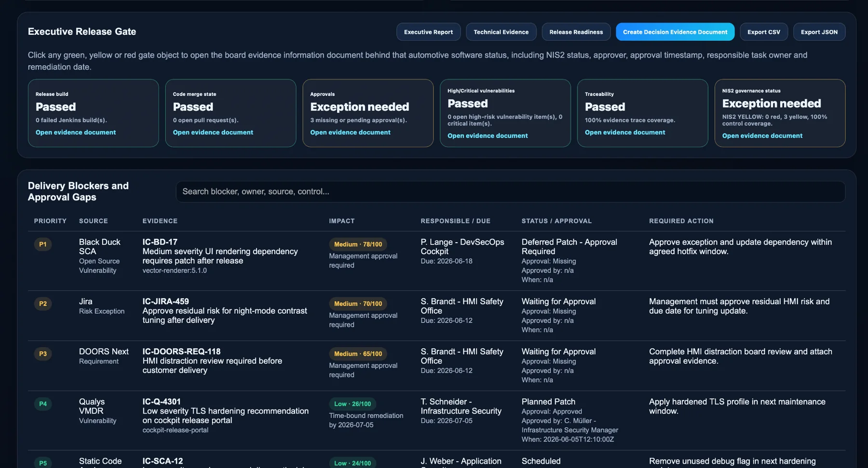Image resolution: width=868 pixels, height=468 pixels.
Task: Open the Release Readiness view
Action: point(576,32)
